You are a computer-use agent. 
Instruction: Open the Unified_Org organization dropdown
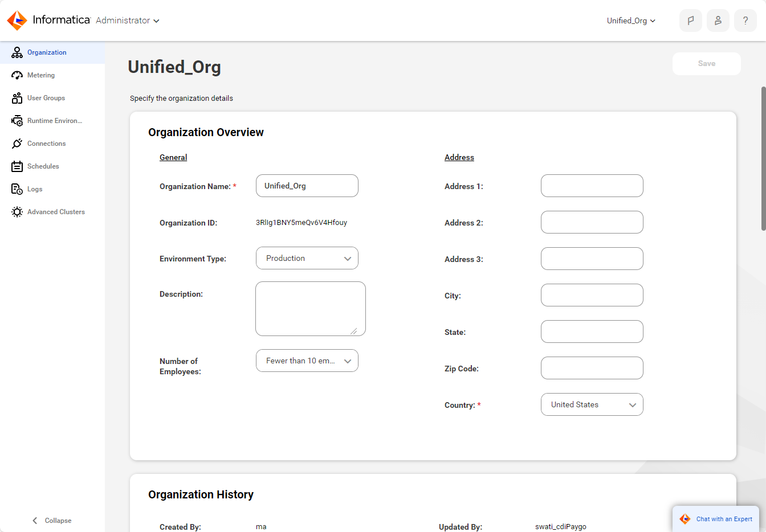tap(631, 21)
